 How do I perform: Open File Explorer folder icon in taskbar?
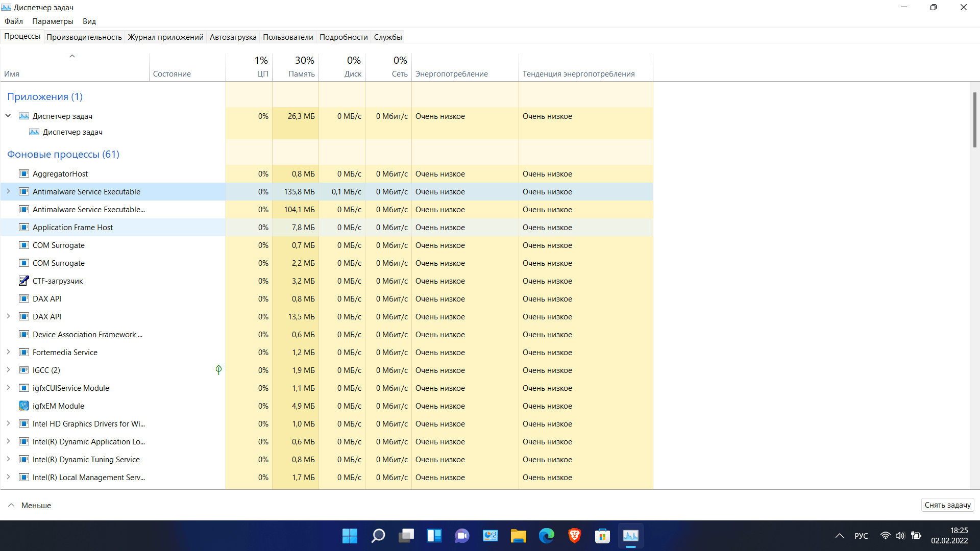point(519,536)
